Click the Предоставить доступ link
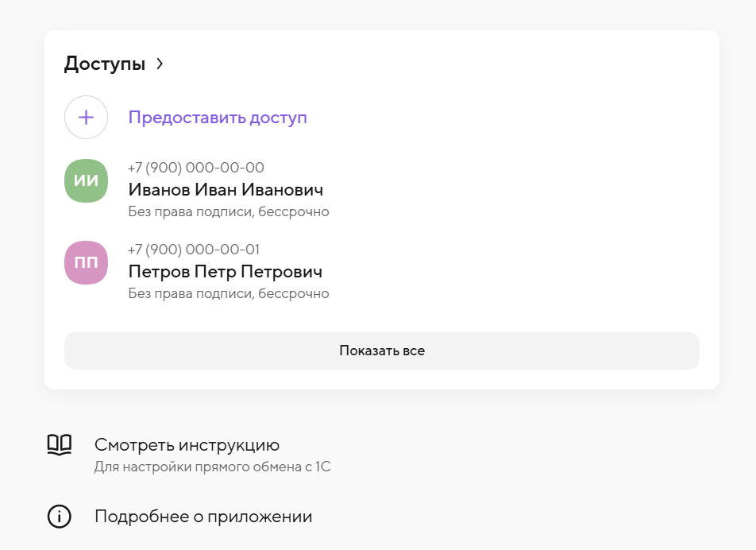Viewport: 756px width, 550px height. pyautogui.click(x=218, y=118)
